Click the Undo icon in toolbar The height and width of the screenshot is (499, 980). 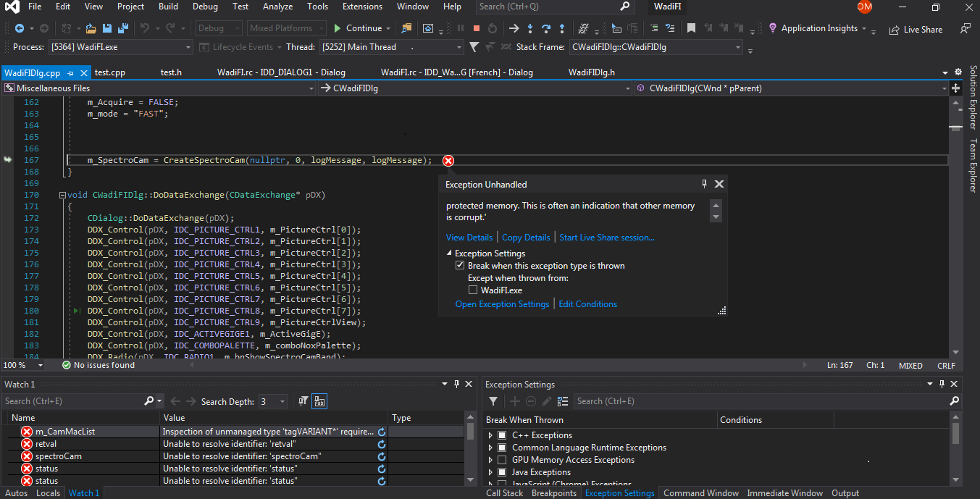point(145,28)
